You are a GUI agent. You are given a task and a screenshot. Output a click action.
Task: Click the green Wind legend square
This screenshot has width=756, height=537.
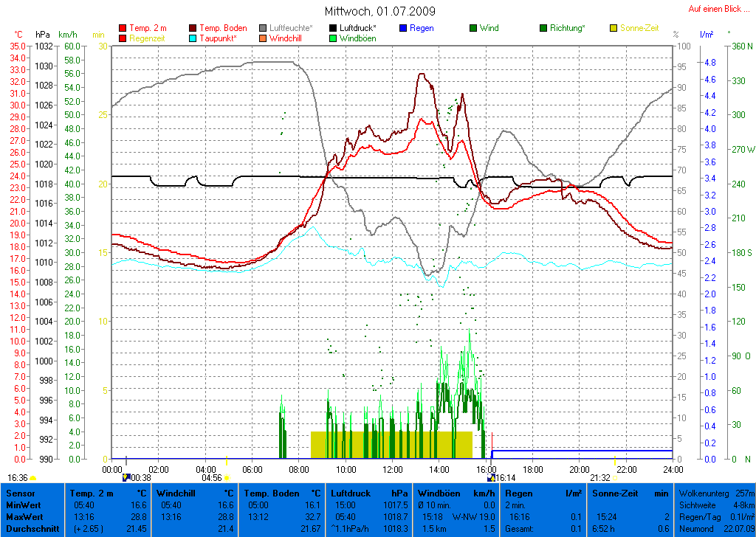[x=473, y=28]
